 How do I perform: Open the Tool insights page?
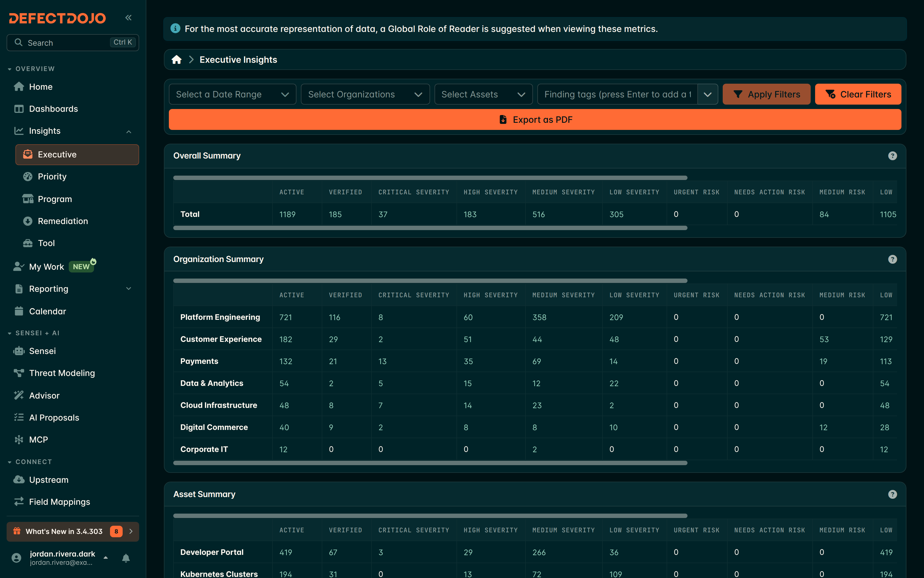[x=77, y=243]
